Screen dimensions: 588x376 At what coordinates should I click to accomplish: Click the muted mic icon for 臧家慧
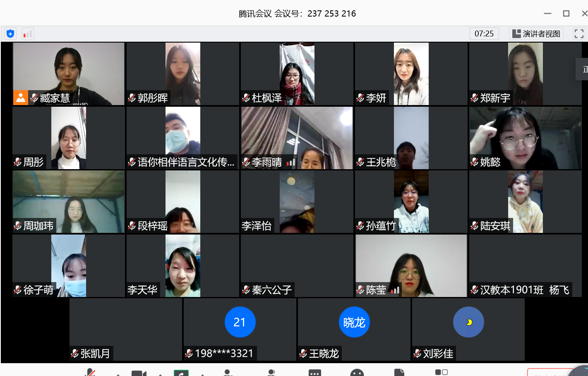tap(34, 98)
